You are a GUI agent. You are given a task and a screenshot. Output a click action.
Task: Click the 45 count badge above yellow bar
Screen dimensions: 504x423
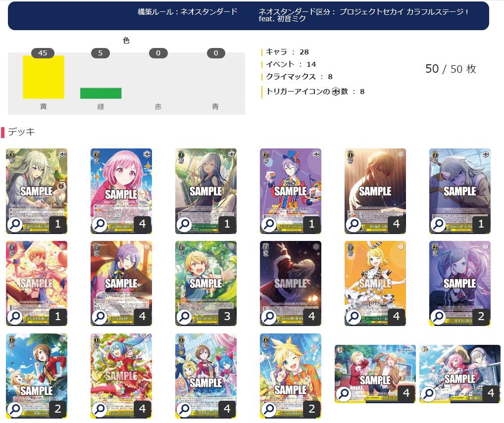pyautogui.click(x=43, y=53)
